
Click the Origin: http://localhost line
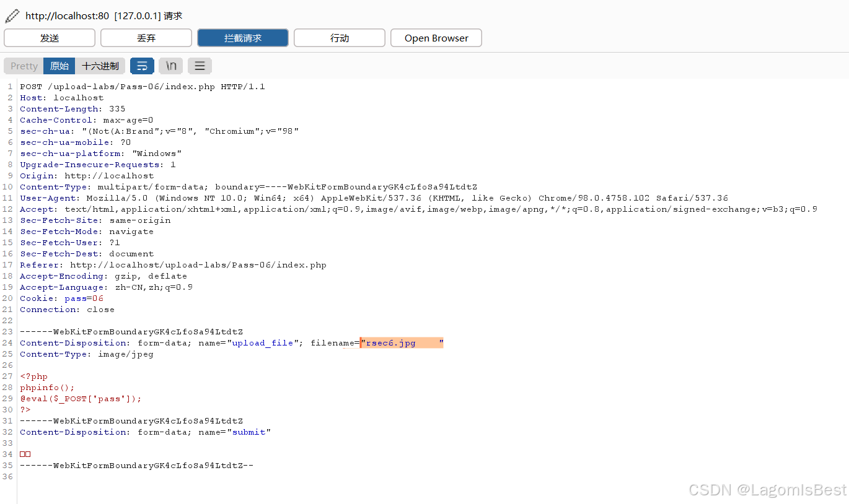pos(87,176)
